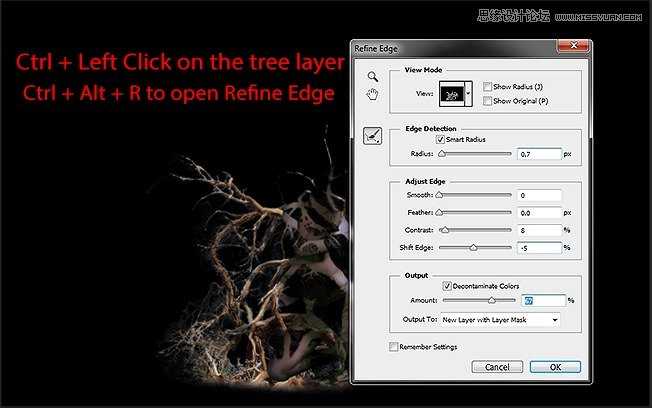This screenshot has height=408, width=652.
Task: Enable the Show Original checkbox
Action: [487, 100]
